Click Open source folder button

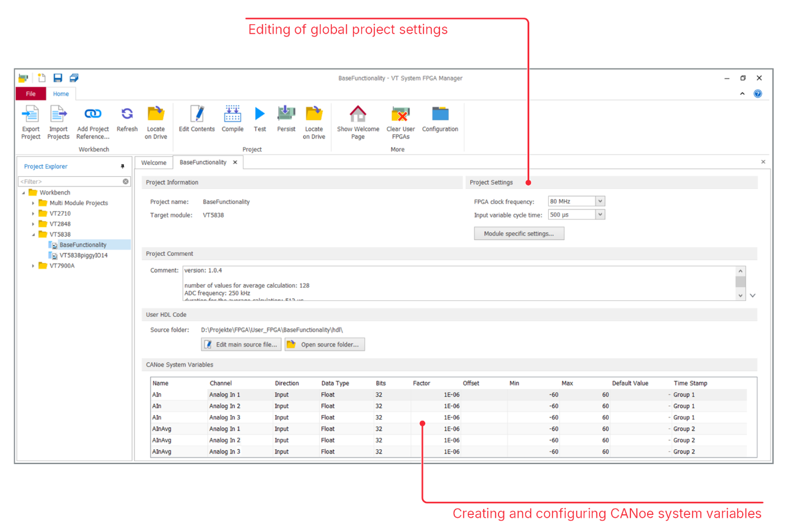325,345
